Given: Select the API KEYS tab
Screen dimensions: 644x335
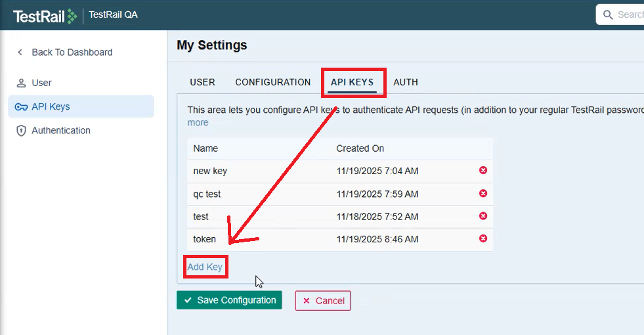Looking at the screenshot, I should pyautogui.click(x=352, y=82).
